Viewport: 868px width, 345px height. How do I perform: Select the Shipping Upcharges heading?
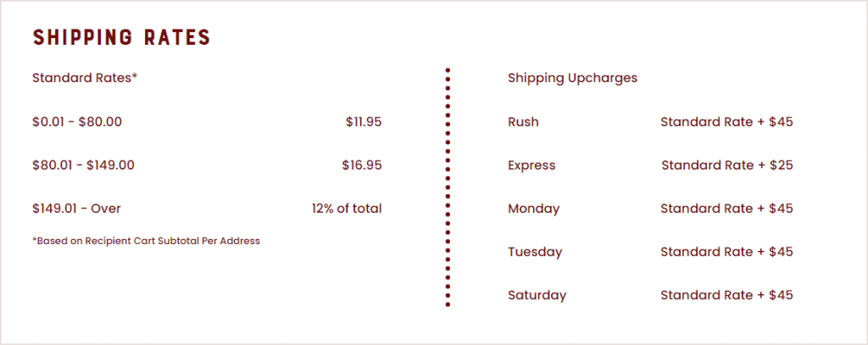572,78
